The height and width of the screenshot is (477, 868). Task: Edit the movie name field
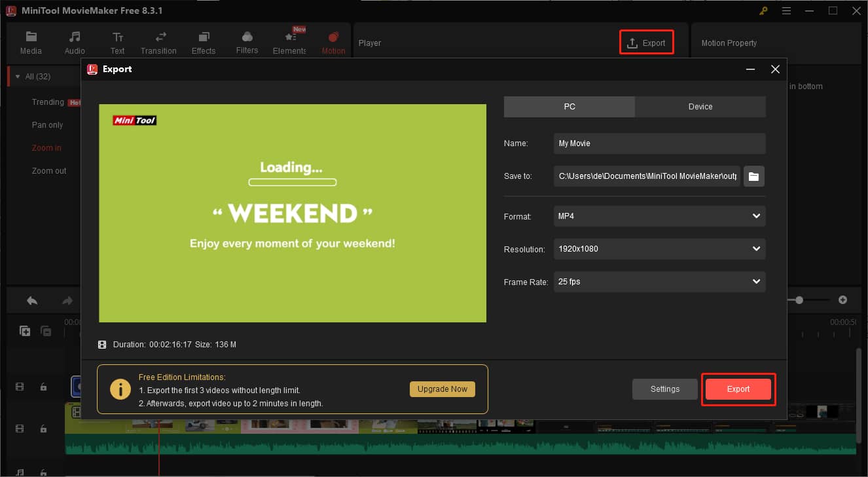point(659,143)
